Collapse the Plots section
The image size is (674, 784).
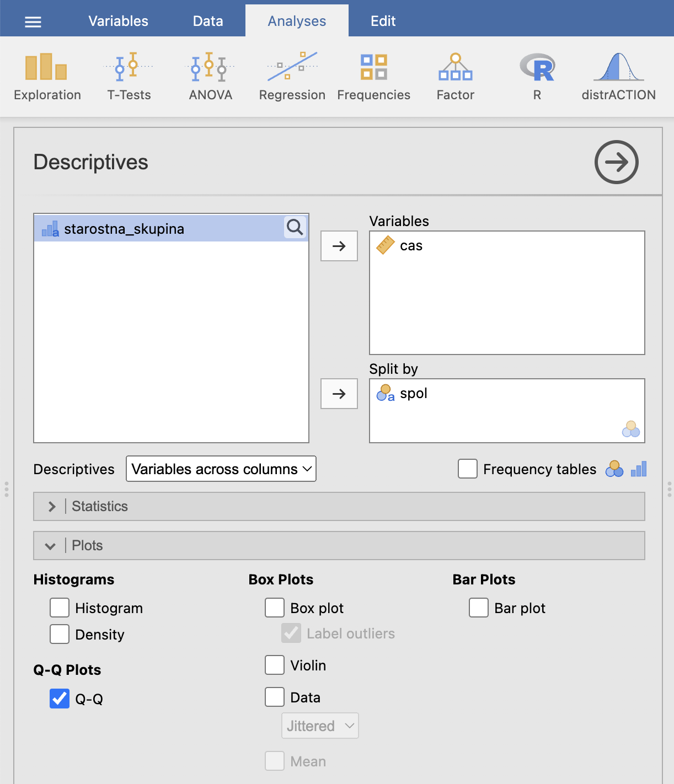click(339, 545)
